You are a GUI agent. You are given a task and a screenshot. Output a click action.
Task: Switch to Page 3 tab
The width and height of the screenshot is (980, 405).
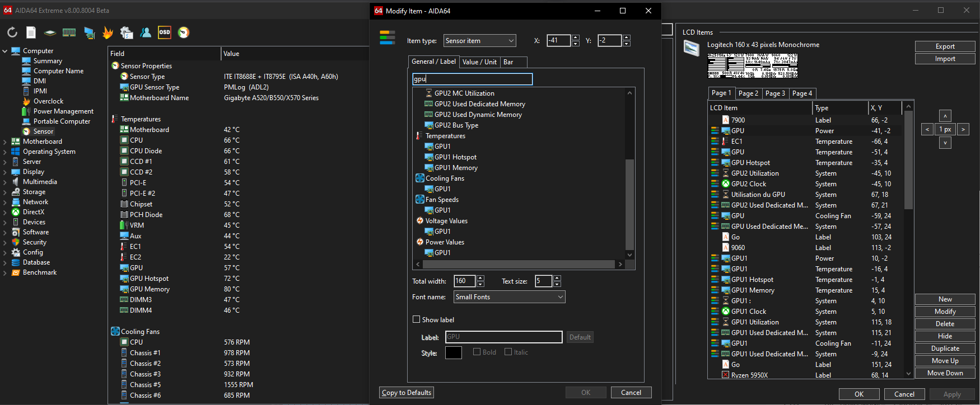[775, 93]
